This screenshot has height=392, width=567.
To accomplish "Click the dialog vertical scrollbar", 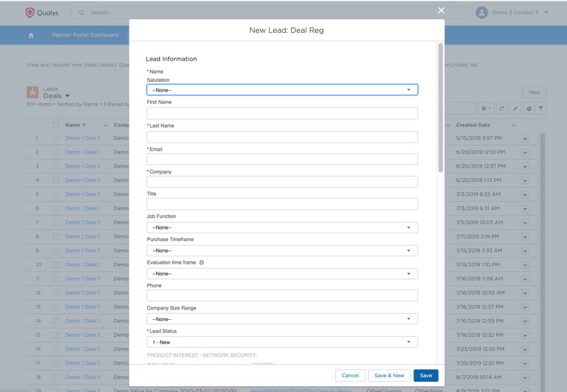I will (441, 108).
